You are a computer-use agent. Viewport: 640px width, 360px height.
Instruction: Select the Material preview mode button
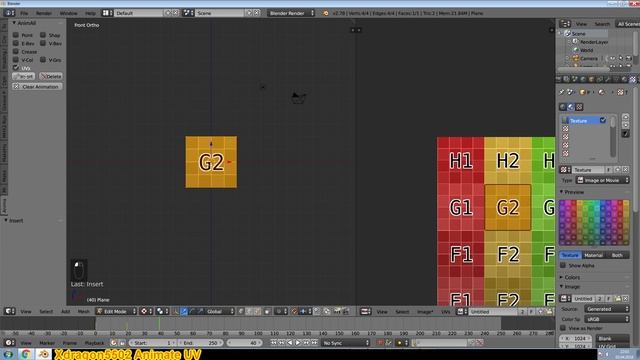tap(593, 255)
